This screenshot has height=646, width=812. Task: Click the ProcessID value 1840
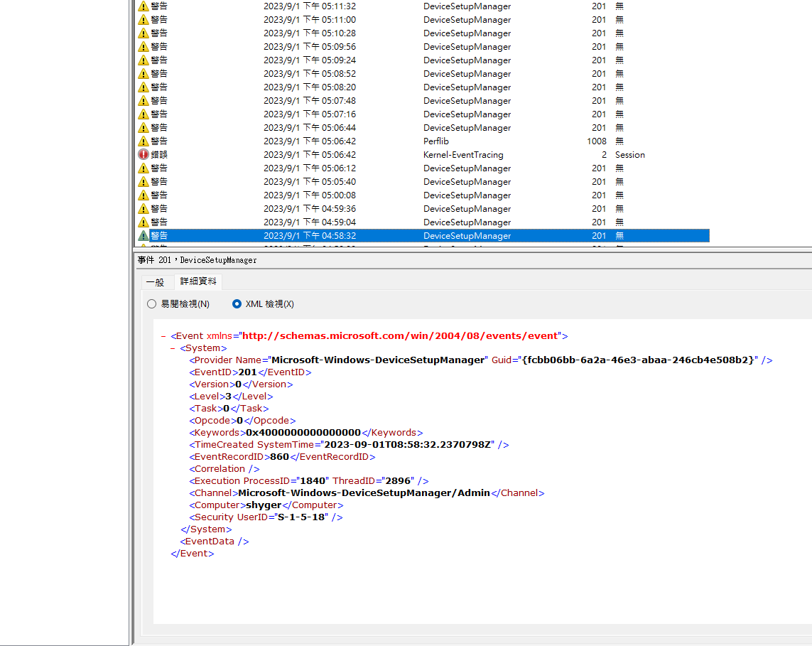click(x=313, y=480)
